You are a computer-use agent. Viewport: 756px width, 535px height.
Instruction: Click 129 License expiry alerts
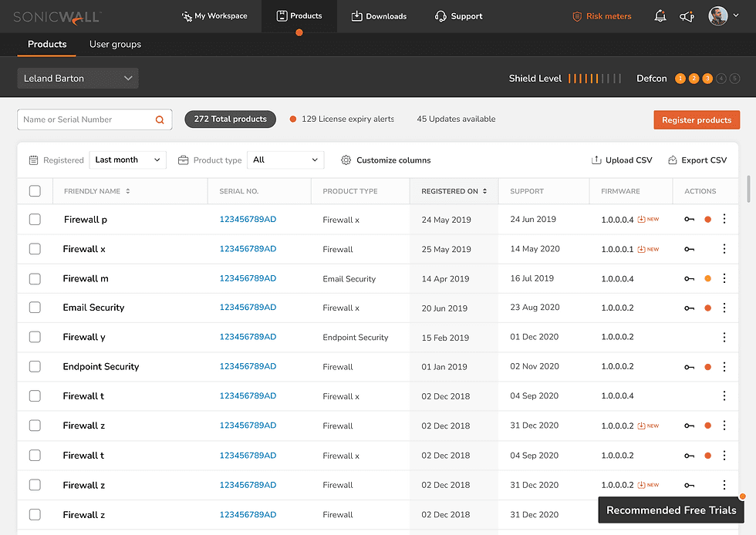point(342,119)
